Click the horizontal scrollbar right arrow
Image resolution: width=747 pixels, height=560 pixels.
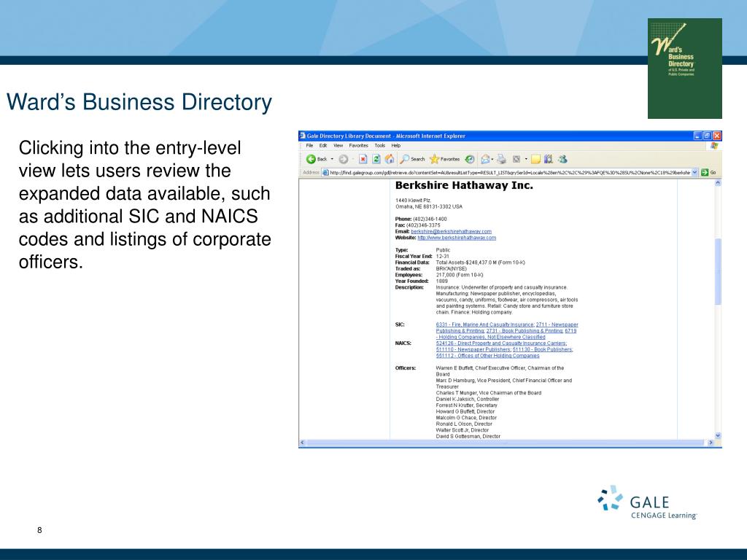point(711,443)
